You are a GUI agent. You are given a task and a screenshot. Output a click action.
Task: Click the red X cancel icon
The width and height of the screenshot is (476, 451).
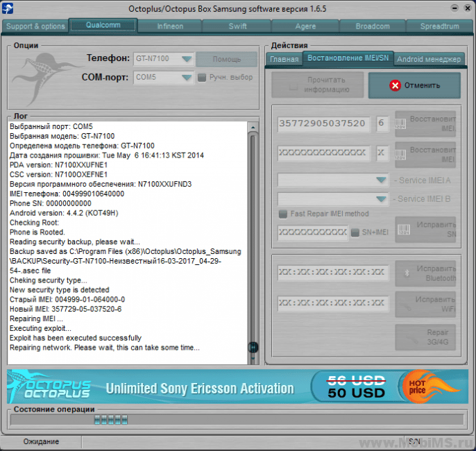395,85
